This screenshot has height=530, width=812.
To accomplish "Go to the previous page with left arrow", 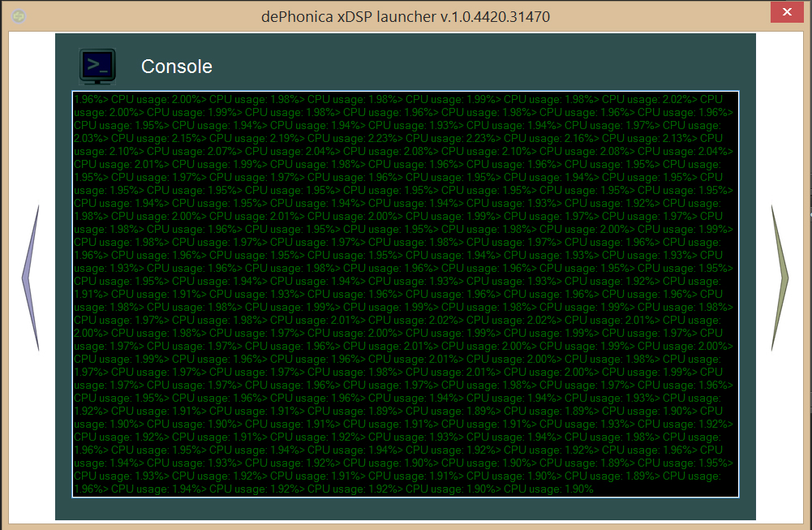I will (31, 278).
